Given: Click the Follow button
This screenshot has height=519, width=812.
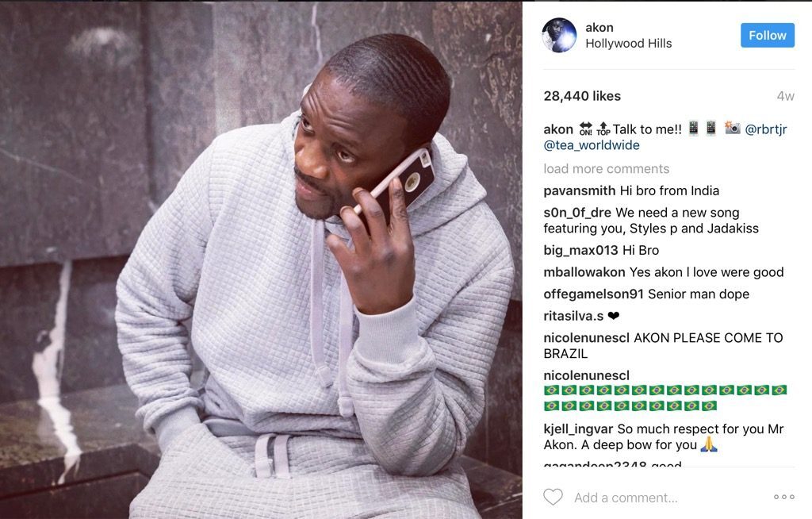Looking at the screenshot, I should pos(768,35).
